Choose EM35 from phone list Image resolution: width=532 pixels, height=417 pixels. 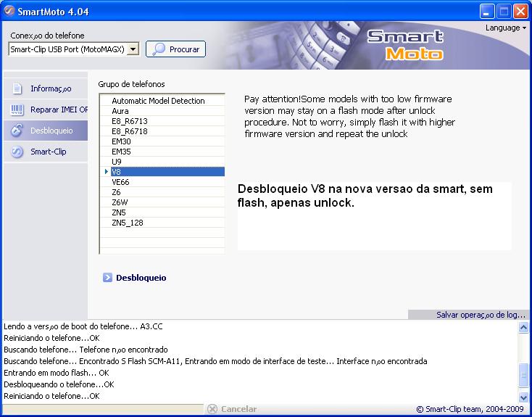pos(163,152)
